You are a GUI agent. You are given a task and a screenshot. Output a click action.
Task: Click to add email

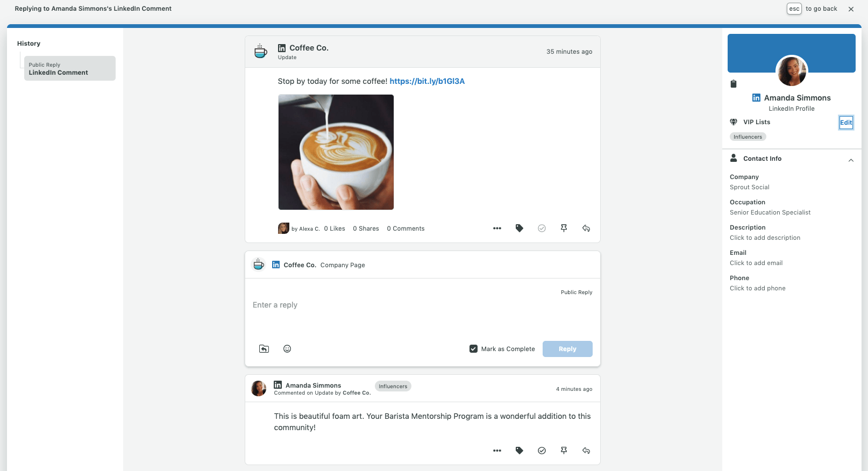pyautogui.click(x=756, y=263)
